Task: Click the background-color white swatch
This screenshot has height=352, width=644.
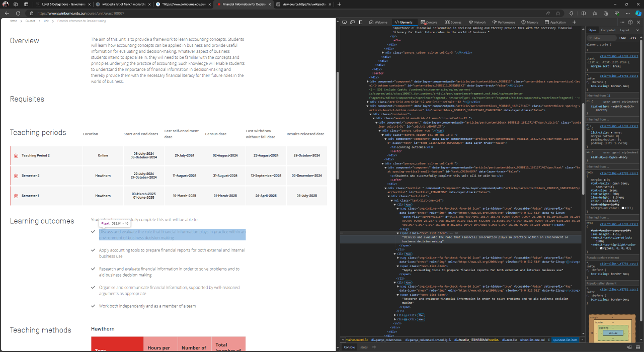Action: pyautogui.click(x=623, y=208)
